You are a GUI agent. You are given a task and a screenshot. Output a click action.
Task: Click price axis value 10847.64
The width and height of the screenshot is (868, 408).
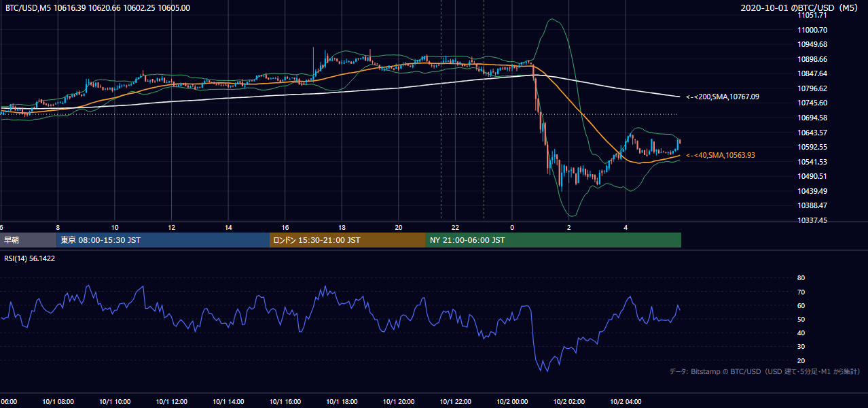click(x=813, y=73)
